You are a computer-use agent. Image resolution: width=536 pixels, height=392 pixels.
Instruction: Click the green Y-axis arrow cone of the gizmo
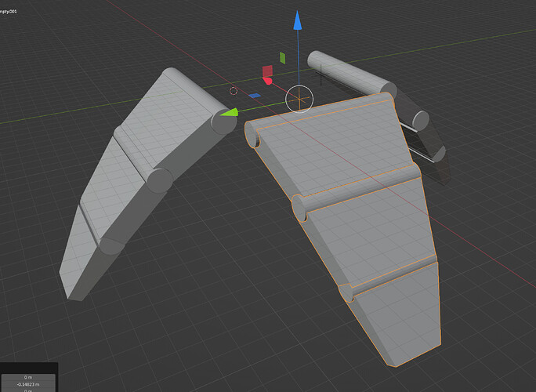pyautogui.click(x=229, y=113)
